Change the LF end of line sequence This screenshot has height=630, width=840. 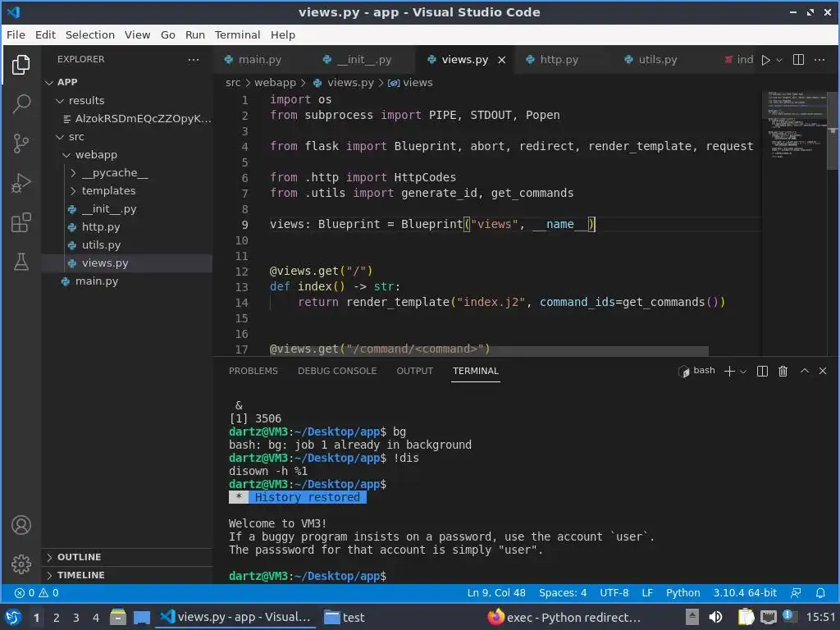pos(647,592)
